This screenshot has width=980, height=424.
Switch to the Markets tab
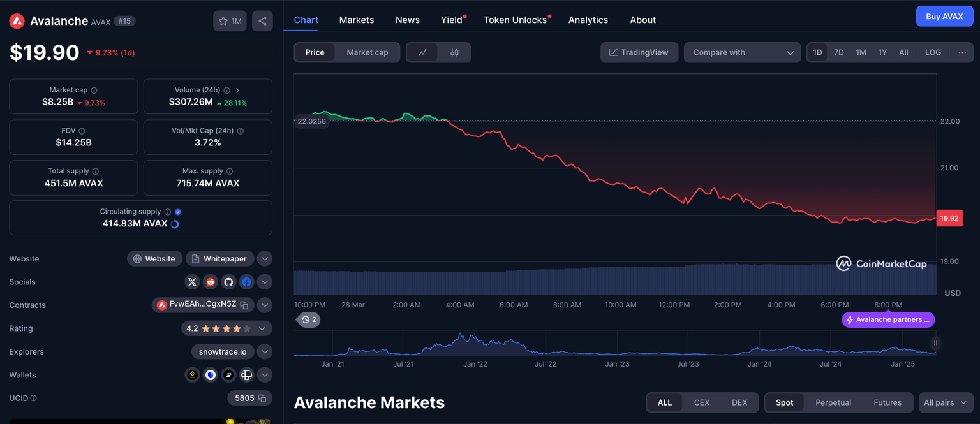(x=357, y=20)
